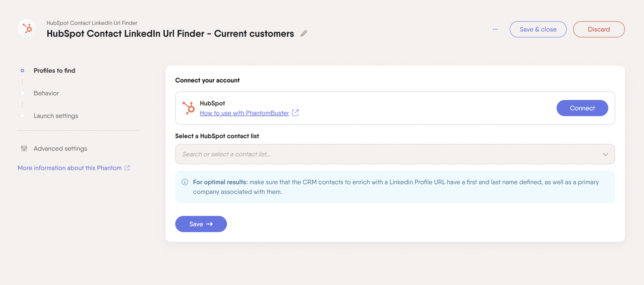Open the How to use with PhantomBuster link
Viewport: 644px width, 285px height.
point(244,113)
